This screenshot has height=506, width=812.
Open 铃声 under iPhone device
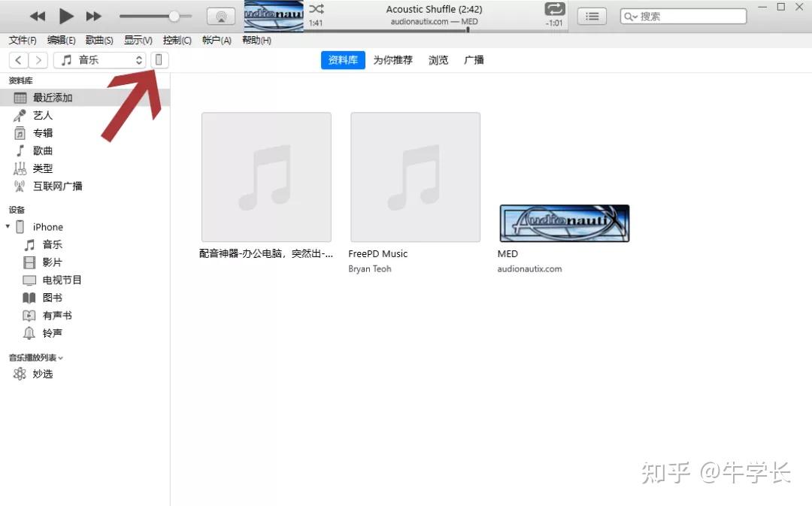(x=52, y=333)
